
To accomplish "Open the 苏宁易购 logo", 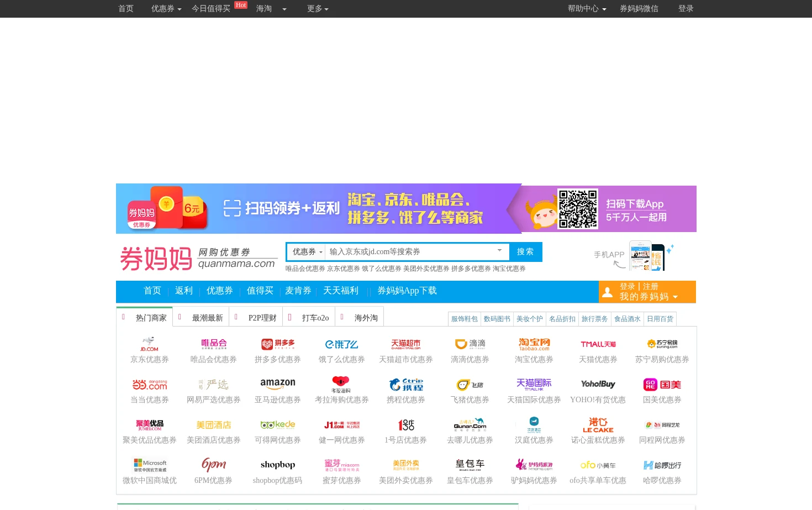I will point(662,344).
